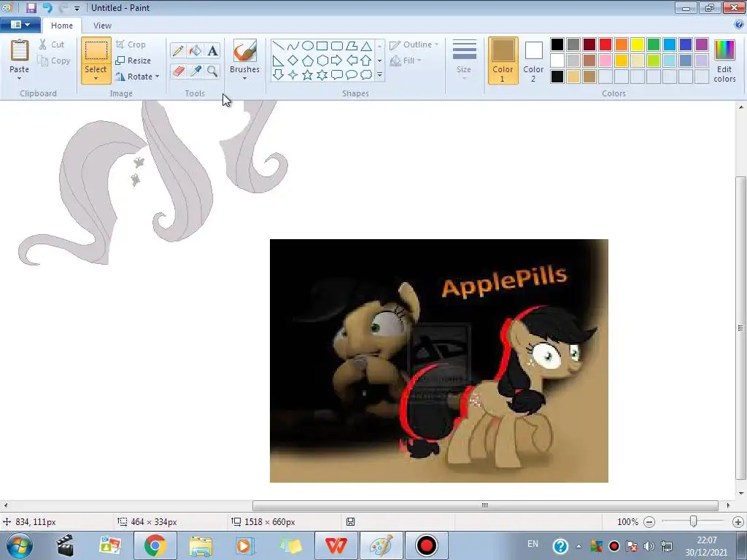The height and width of the screenshot is (560, 747).
Task: Click the Resize button
Action: click(133, 61)
